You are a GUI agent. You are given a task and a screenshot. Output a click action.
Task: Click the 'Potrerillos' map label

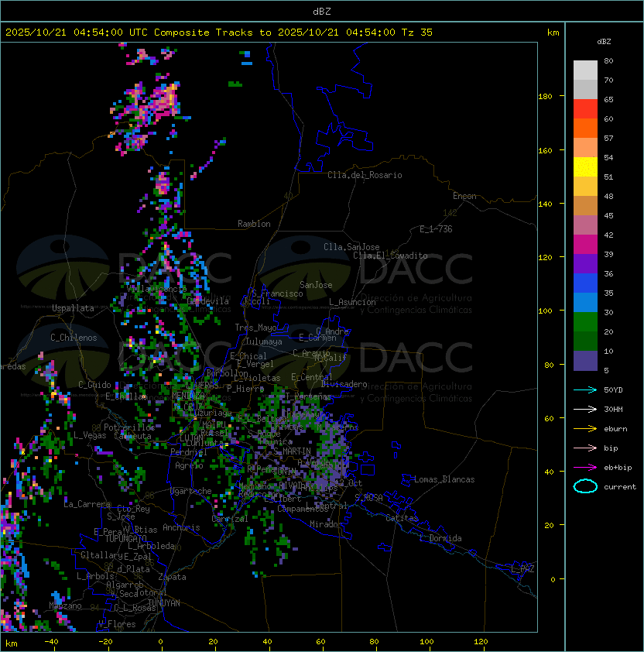(129, 427)
